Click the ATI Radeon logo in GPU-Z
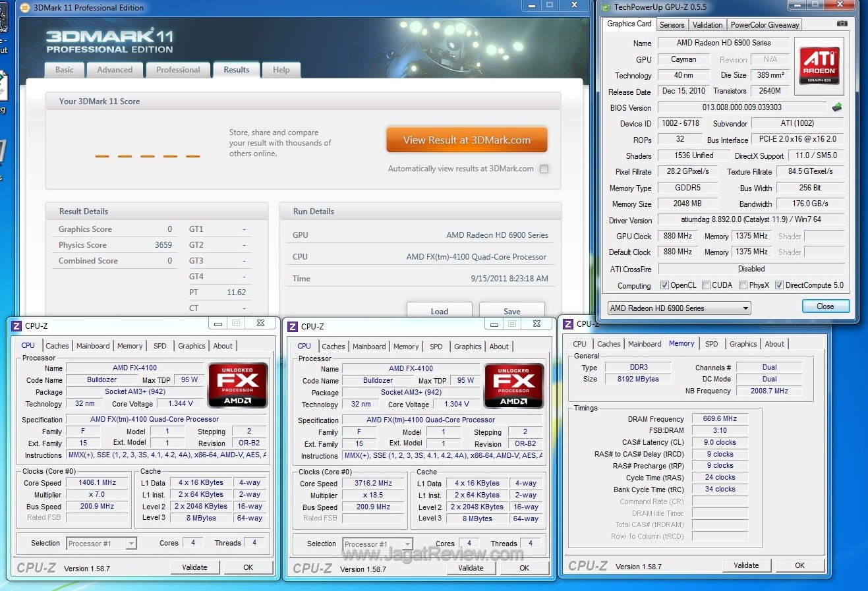The image size is (868, 591). [x=819, y=66]
